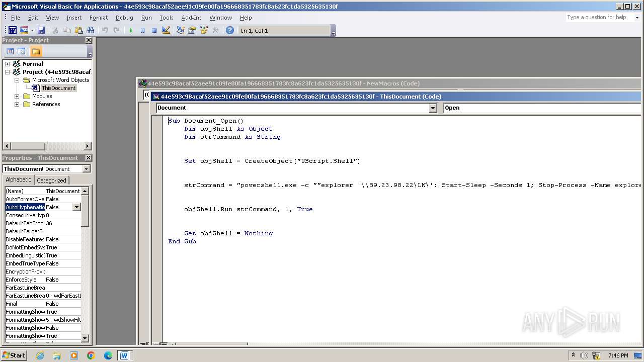Click the Insert UserForm toolbar icon
Screen dimensions: 644x362
coord(24,31)
